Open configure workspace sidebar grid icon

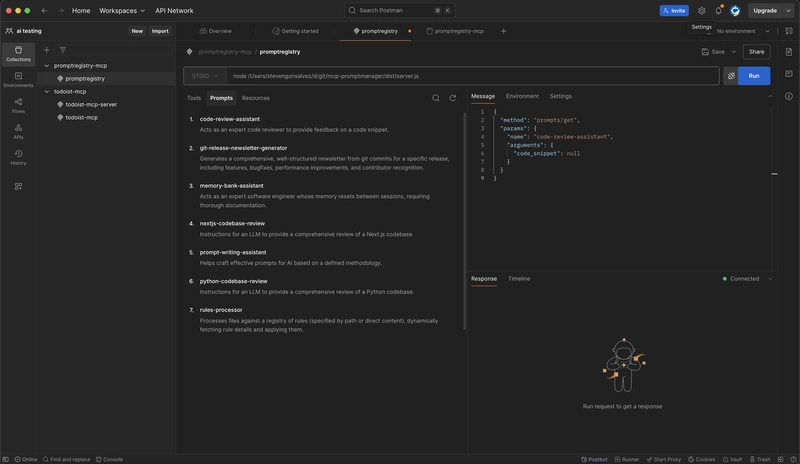[18, 186]
